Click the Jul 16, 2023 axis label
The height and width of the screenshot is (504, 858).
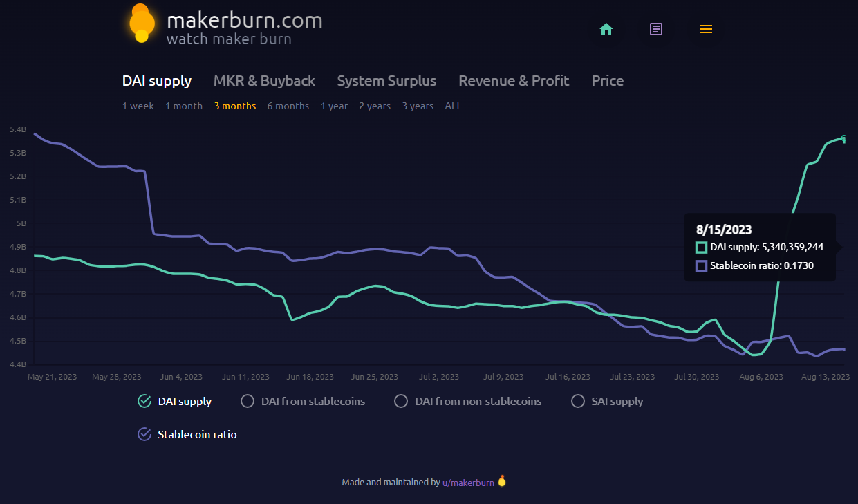point(568,377)
